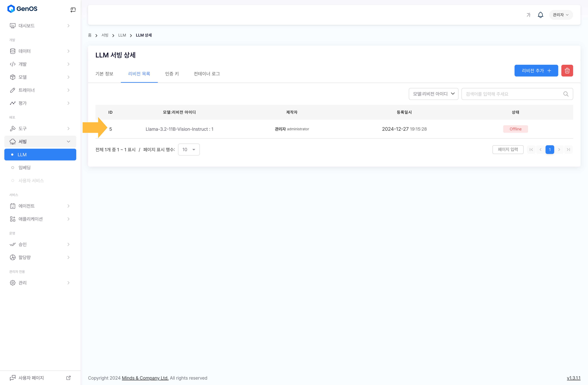Open notifications bell icon

[x=540, y=15]
